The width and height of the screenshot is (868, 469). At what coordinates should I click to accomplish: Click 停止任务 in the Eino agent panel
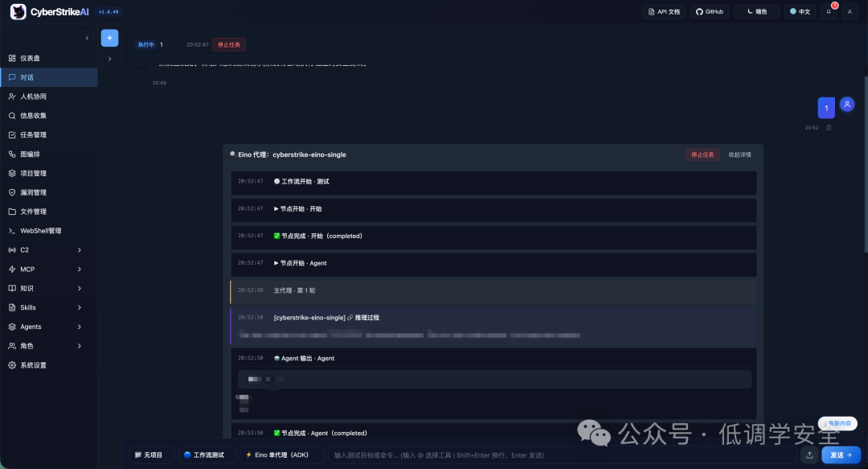[702, 154]
